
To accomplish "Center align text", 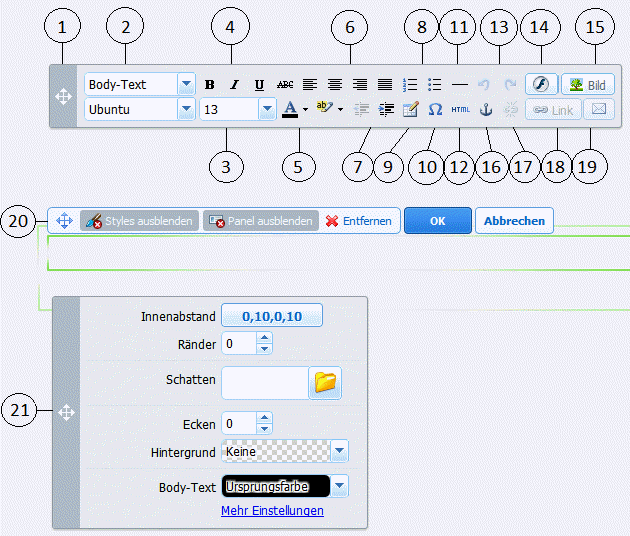I will pos(335,85).
